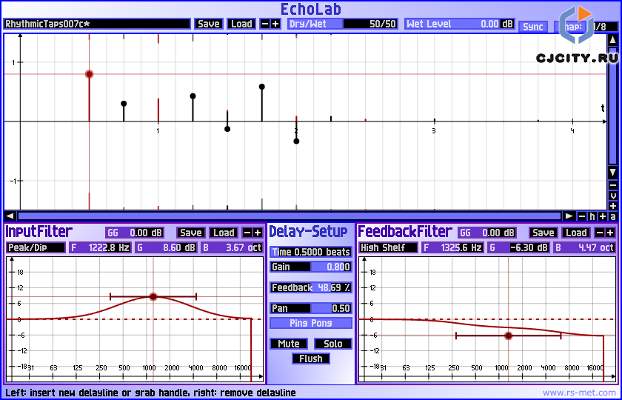The height and width of the screenshot is (400, 622).
Task: Adjust the Wet Level slider
Action: pyautogui.click(x=460, y=24)
